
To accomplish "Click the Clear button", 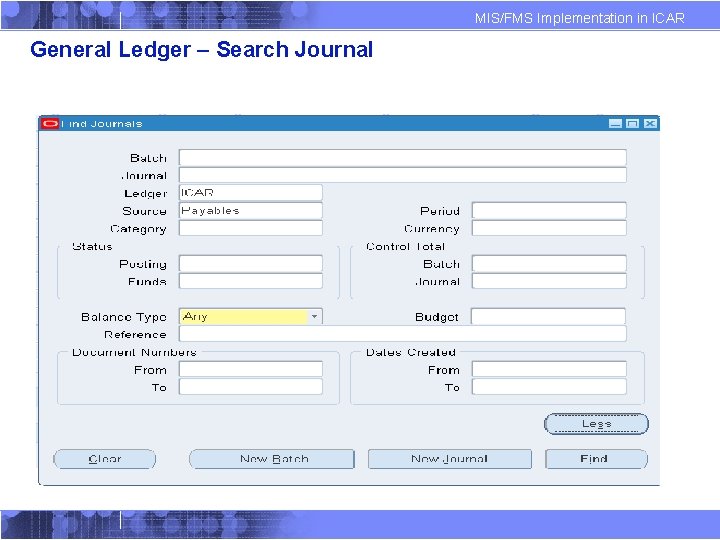I will [x=105, y=459].
